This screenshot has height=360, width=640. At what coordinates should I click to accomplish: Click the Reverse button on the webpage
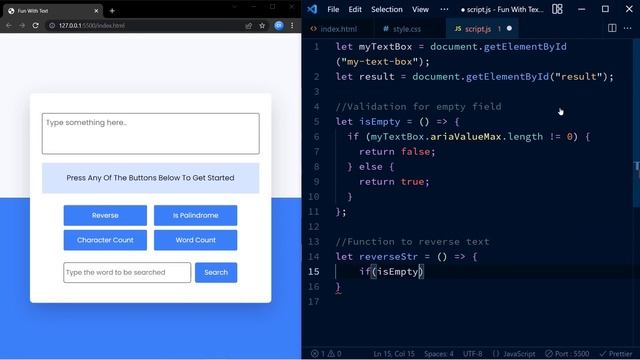105,215
